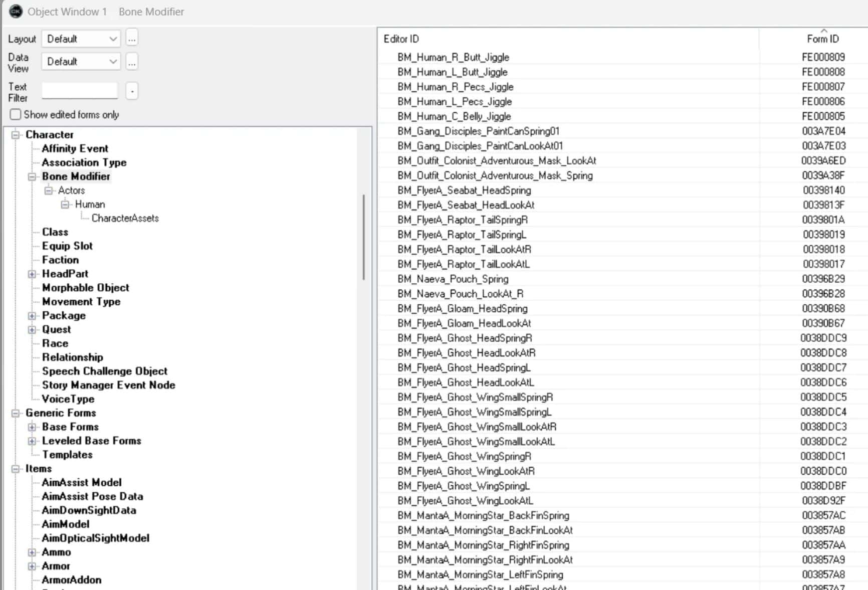
Task: Expand the Armor tree node
Action: (32, 566)
